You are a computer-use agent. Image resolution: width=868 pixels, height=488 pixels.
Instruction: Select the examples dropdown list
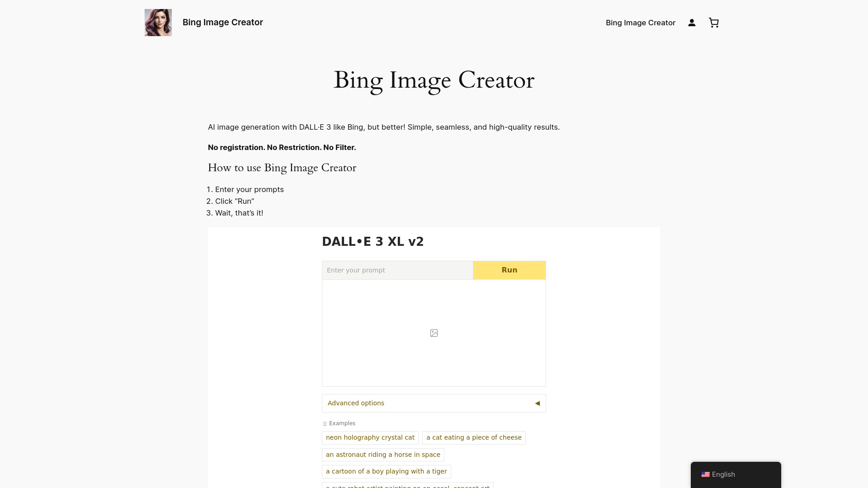(339, 424)
